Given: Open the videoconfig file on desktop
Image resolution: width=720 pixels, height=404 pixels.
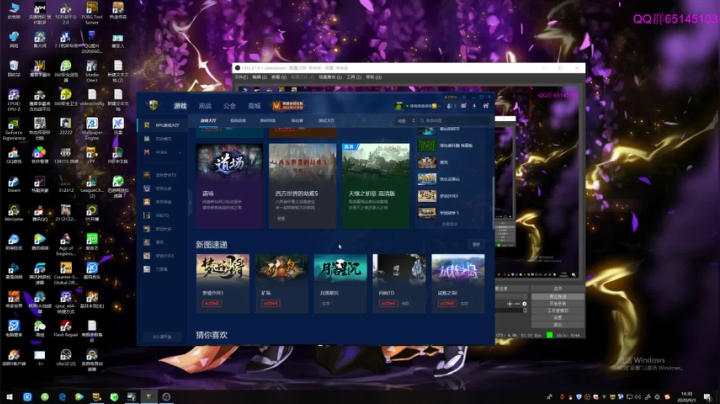Looking at the screenshot, I should coord(92,97).
